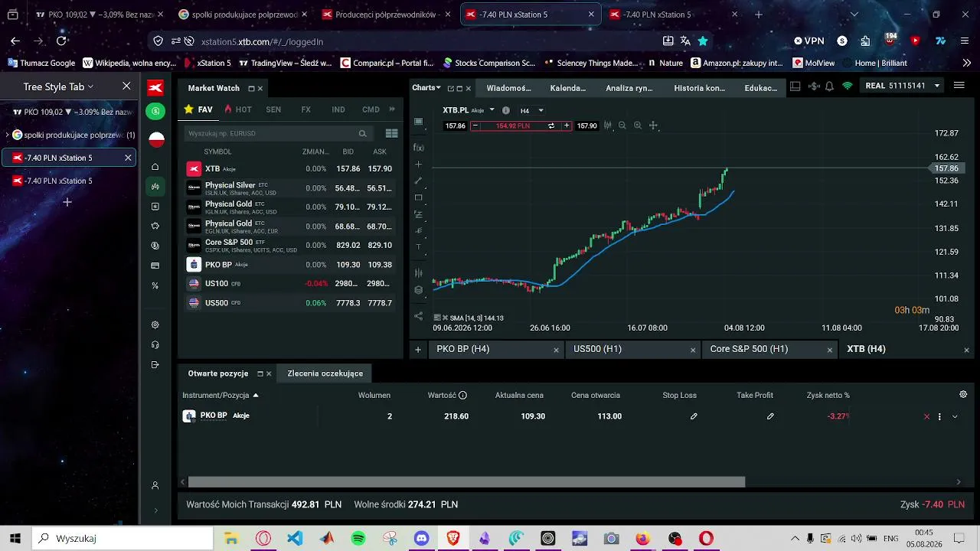Screen dimensions: 980x551
Task: Remove the SMA indicator from chart
Action: [446, 318]
